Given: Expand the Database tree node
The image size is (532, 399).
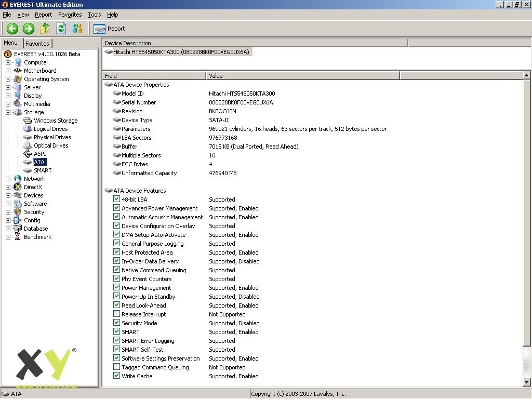Looking at the screenshot, I should coord(8,229).
